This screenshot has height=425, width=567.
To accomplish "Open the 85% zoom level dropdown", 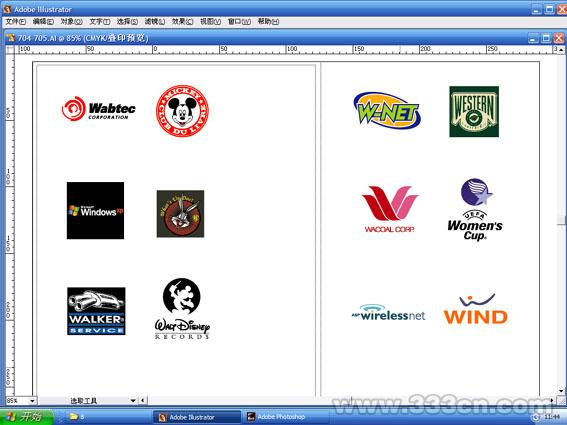I will [x=32, y=400].
